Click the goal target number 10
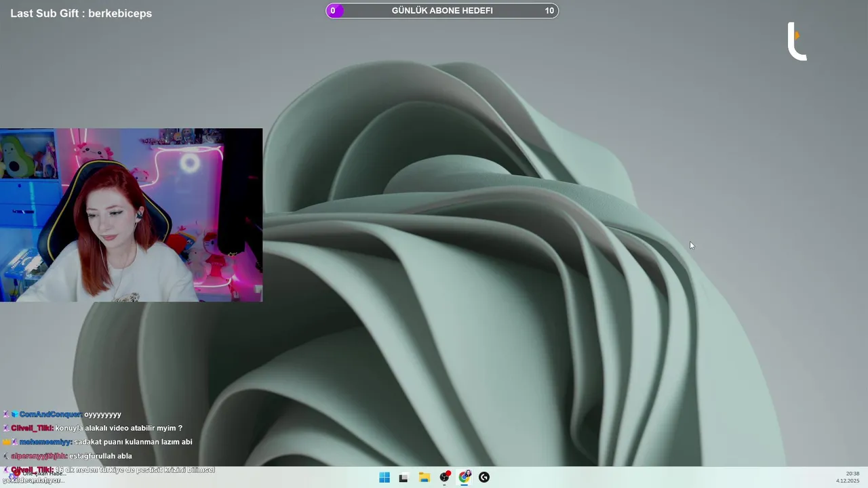868x488 pixels. tap(549, 10)
